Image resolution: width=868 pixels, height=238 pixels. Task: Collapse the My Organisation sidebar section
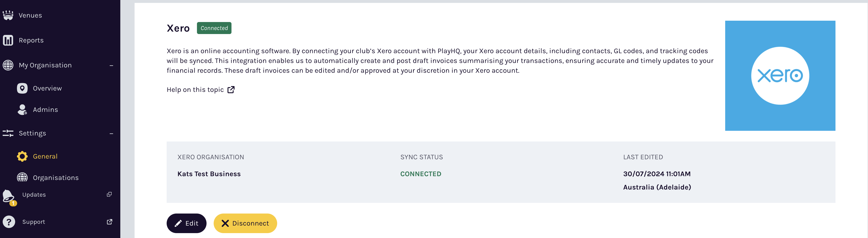[x=111, y=65]
